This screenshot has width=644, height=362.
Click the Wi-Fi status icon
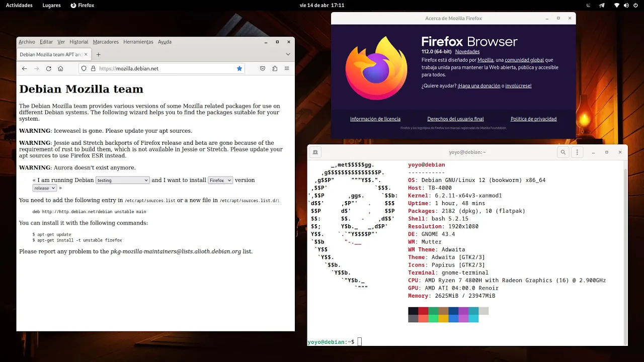pyautogui.click(x=617, y=5)
